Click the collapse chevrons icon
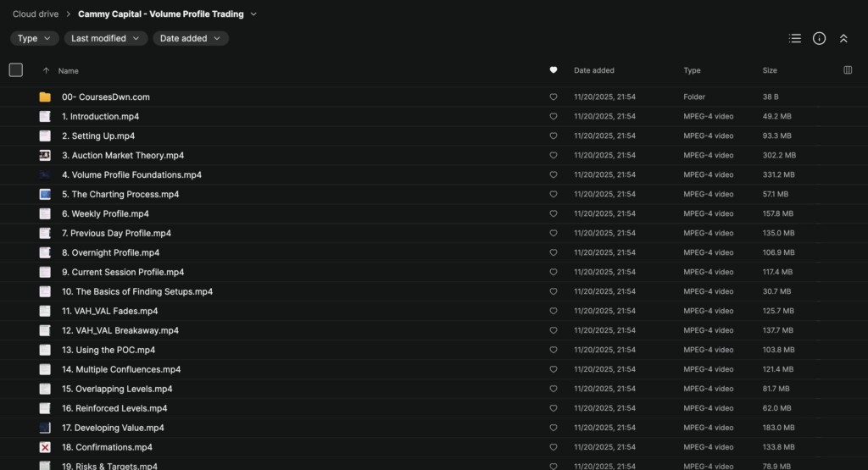 click(843, 38)
